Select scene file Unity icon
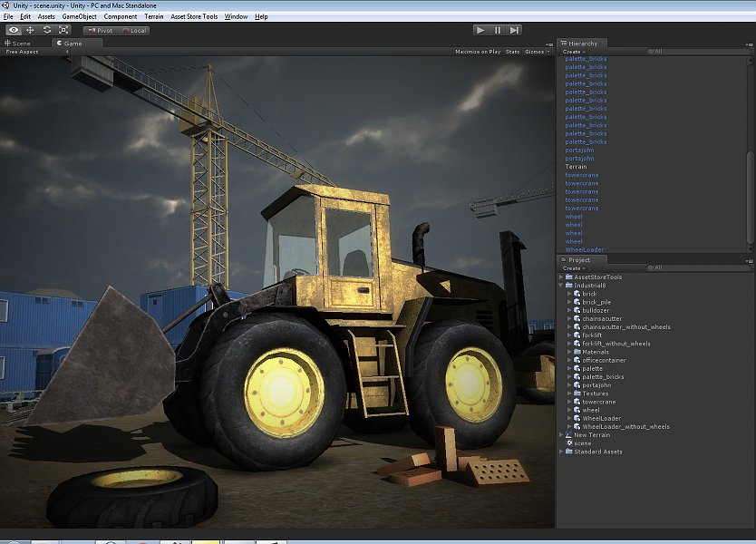756x544 pixels. point(569,443)
